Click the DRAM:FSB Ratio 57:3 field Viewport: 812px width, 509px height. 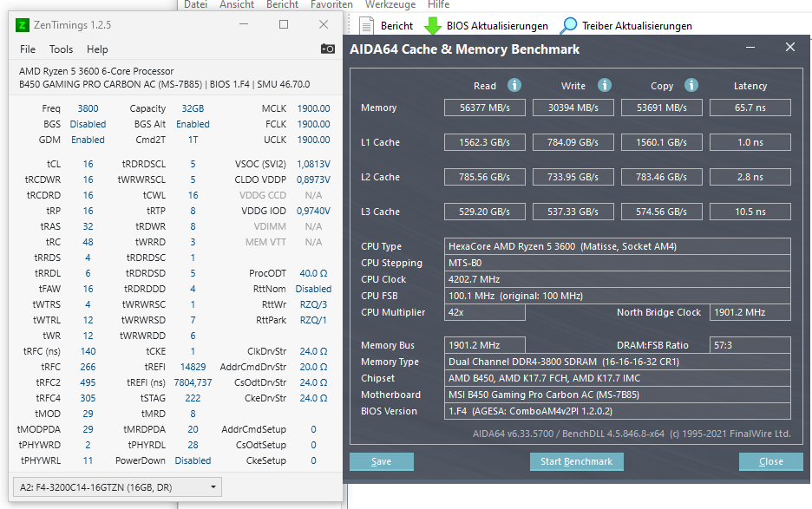pyautogui.click(x=750, y=345)
